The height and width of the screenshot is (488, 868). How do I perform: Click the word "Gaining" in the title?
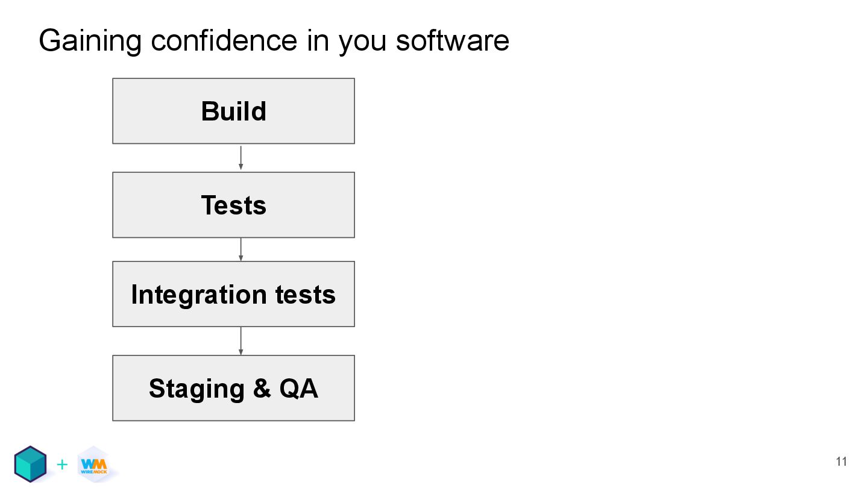pos(90,41)
